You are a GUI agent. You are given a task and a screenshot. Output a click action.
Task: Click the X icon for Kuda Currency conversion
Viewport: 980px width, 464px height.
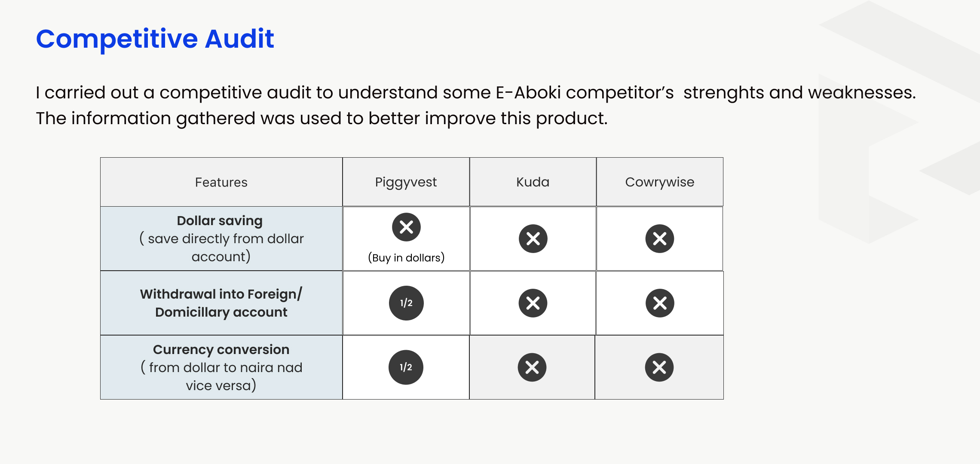[x=532, y=367]
